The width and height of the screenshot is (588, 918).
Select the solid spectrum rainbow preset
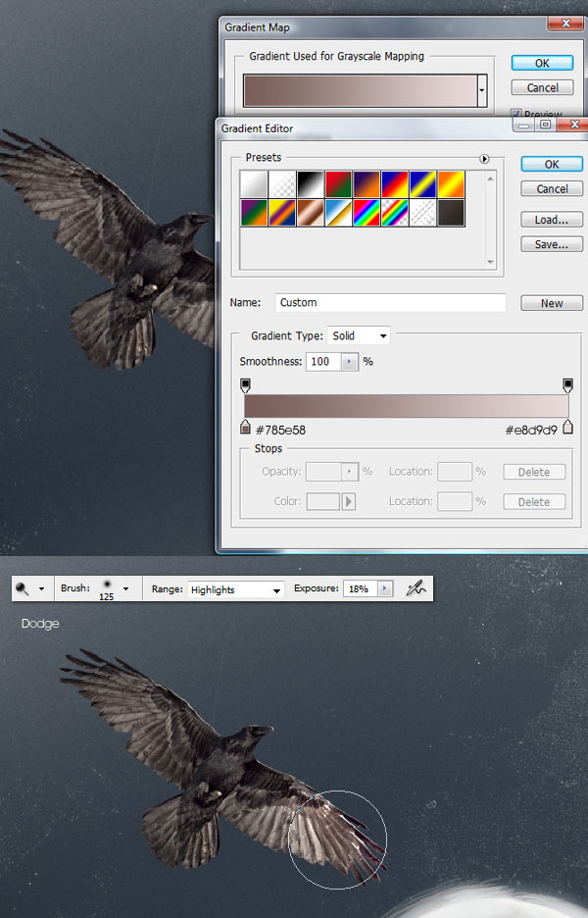pyautogui.click(x=367, y=213)
